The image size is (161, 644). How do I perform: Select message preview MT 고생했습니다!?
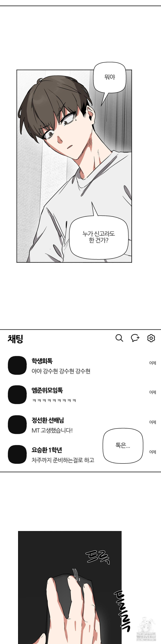point(52,430)
